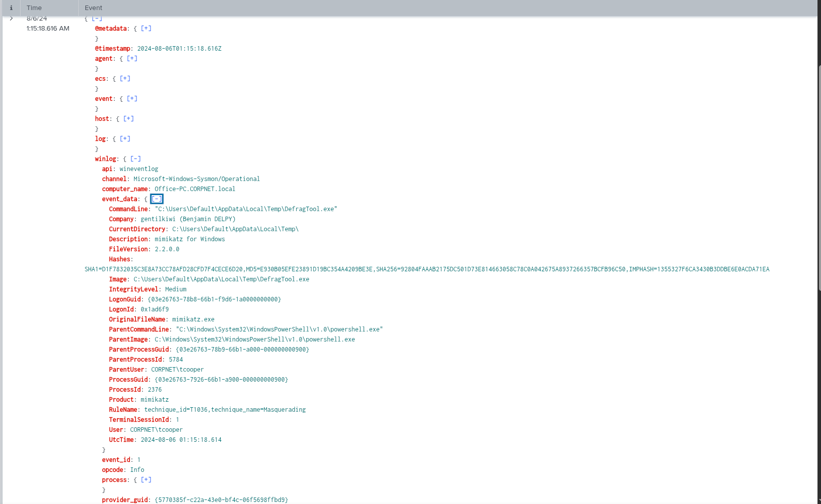Click the LogonId value 0x1ad6f9

155,309
